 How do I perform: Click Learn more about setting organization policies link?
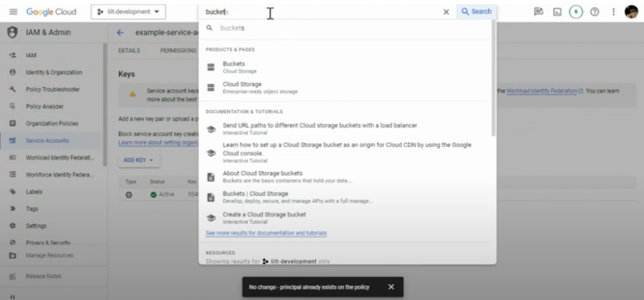pyautogui.click(x=158, y=143)
